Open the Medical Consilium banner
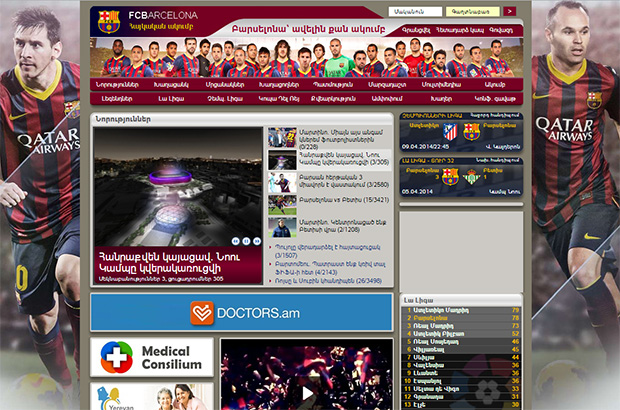This screenshot has width=620, height=410. click(x=152, y=357)
